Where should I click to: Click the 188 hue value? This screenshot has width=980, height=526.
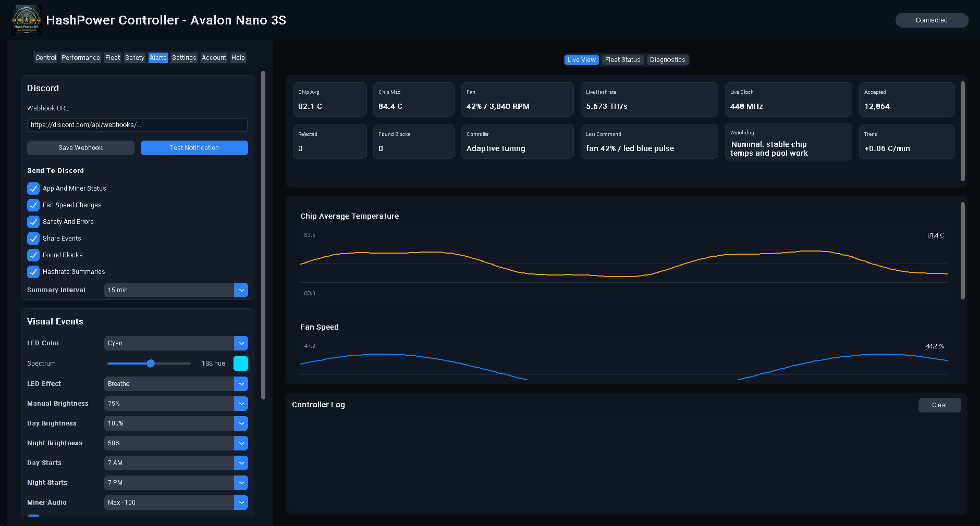213,364
